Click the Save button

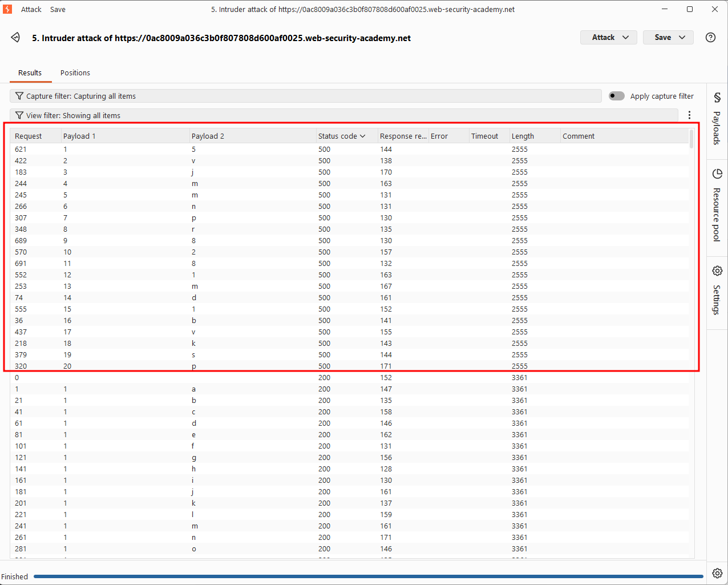668,37
